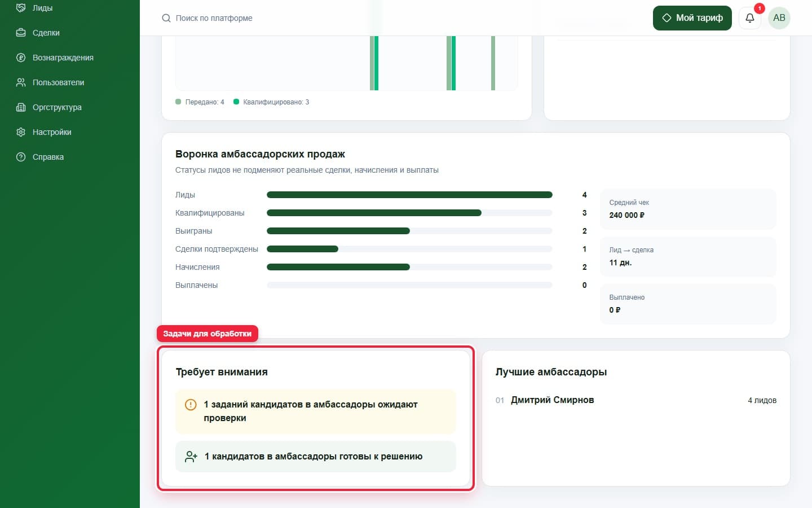
Task: Click the Передано: 4 chart legend
Action: 200,102
